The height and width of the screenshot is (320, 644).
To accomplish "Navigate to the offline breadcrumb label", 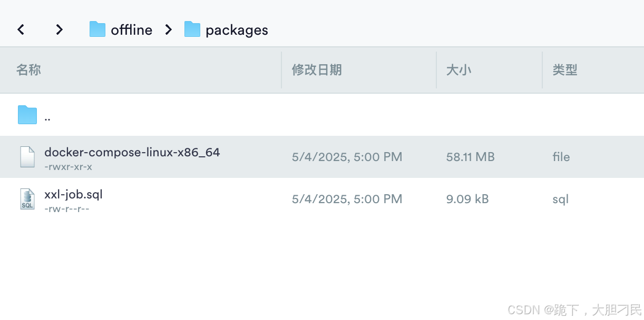I will [131, 30].
